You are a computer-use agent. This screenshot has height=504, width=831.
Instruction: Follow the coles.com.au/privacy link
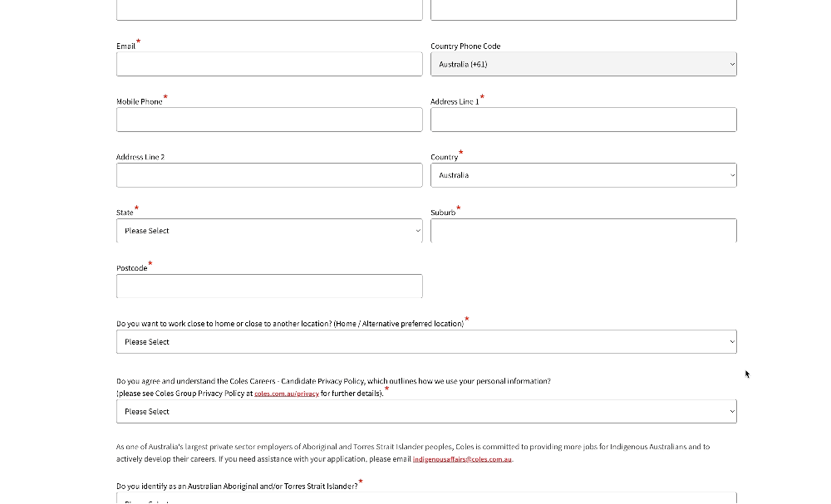click(x=287, y=394)
